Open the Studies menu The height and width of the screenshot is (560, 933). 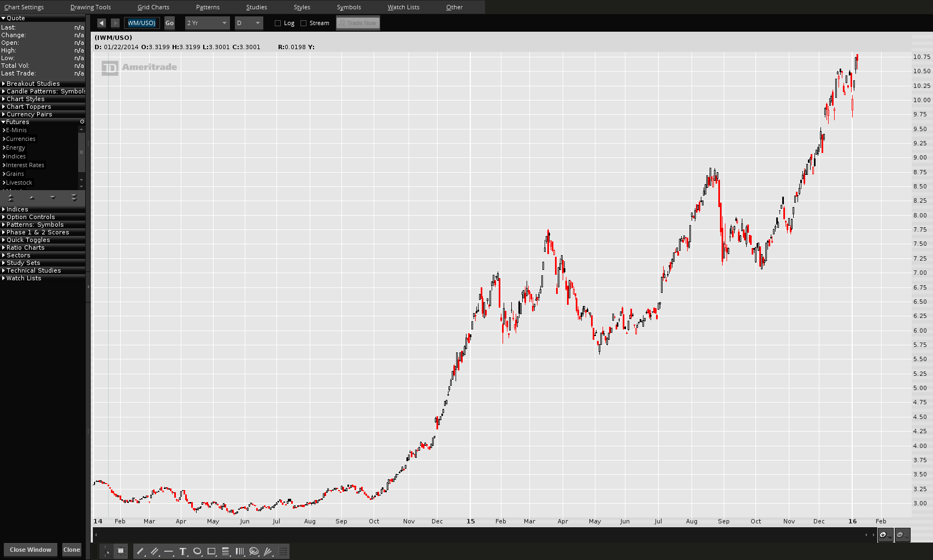[257, 7]
